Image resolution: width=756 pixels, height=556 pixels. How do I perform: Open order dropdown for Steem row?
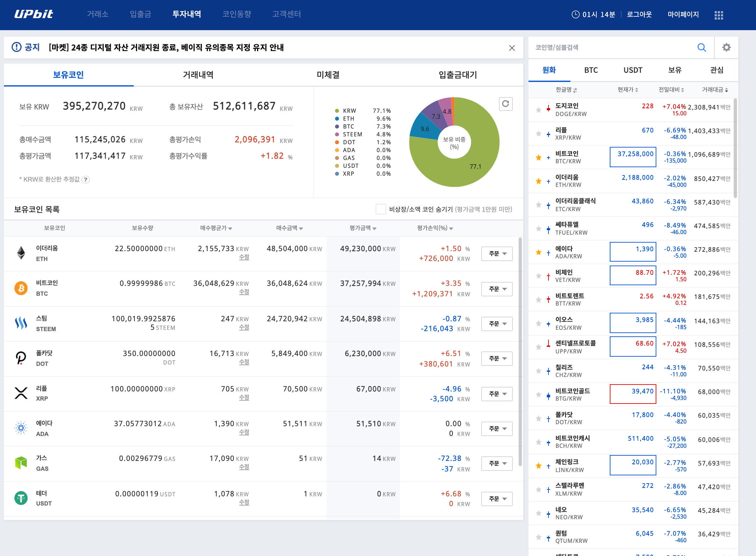tap(497, 324)
